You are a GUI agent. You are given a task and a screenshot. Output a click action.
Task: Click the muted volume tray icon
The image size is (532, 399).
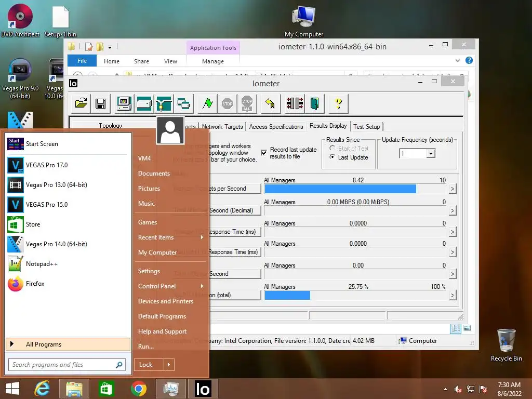[x=458, y=389]
